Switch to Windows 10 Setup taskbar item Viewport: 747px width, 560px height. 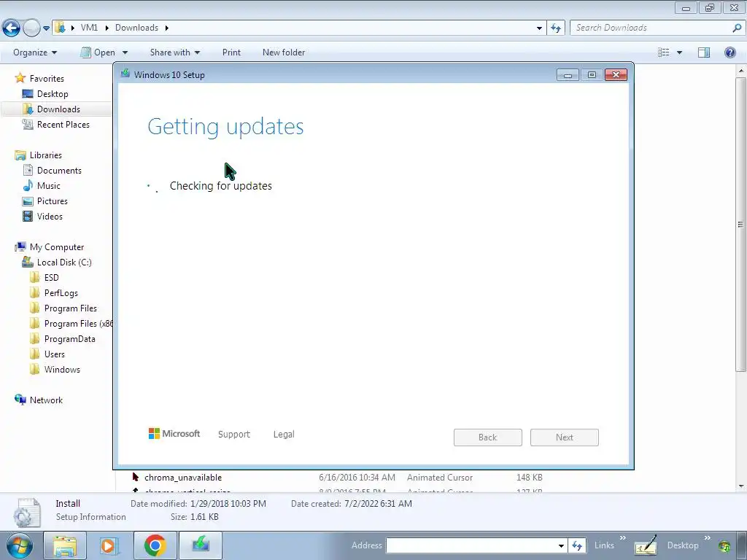[200, 545]
